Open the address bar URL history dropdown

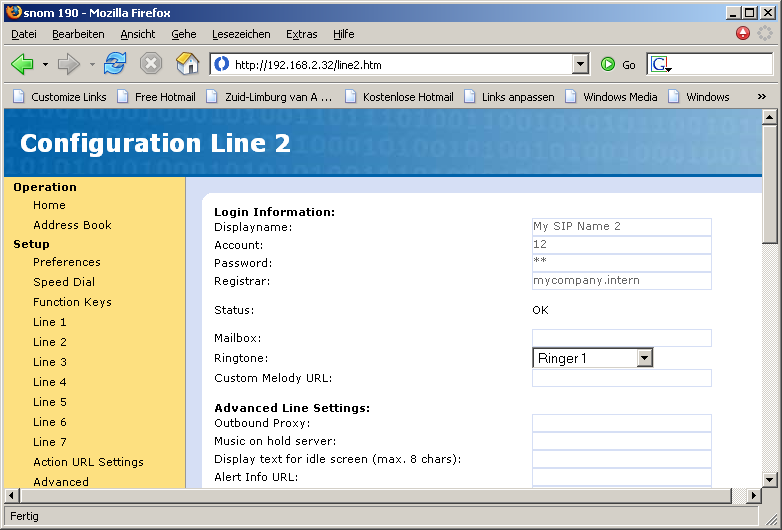(x=580, y=65)
